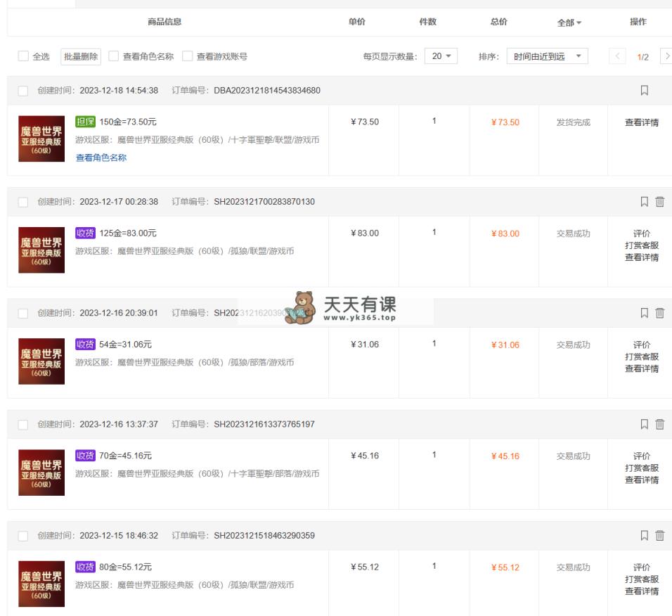Click order number DBA2023121814543834680

pos(267,91)
